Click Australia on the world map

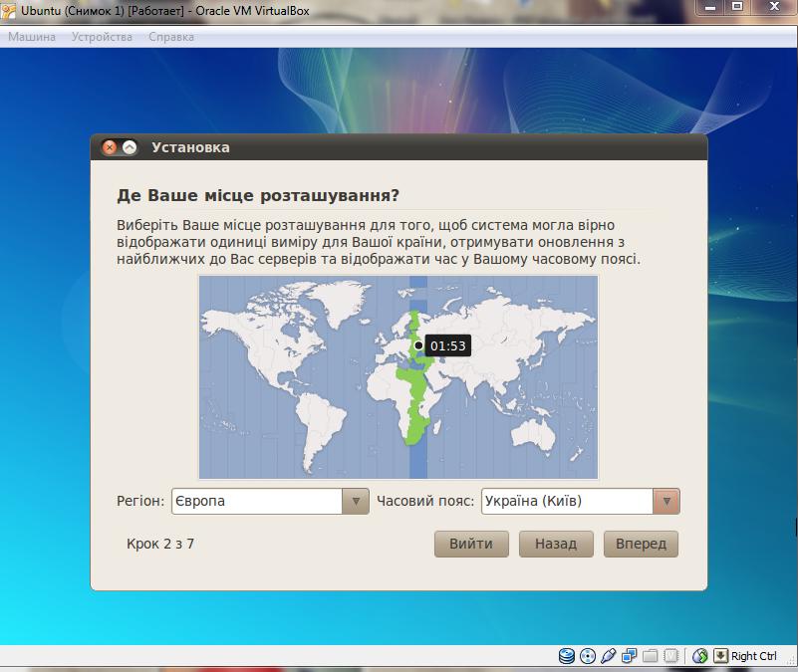(533, 435)
